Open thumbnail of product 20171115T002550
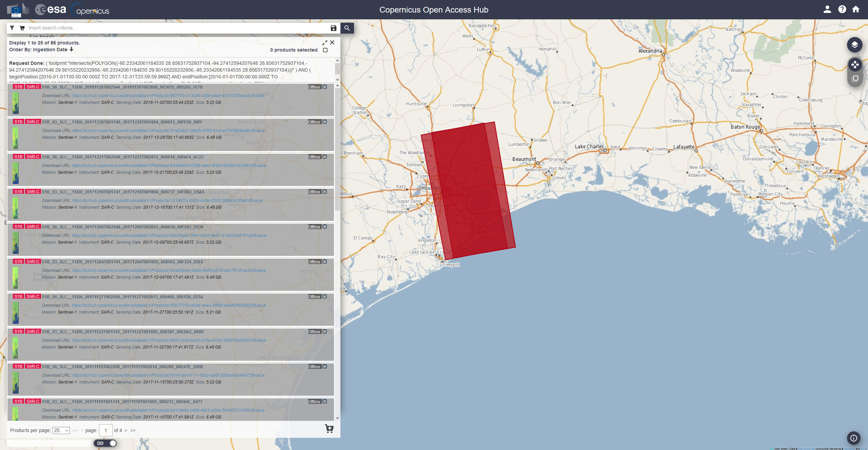Screen dimensions: 868x450 pos(16,383)
